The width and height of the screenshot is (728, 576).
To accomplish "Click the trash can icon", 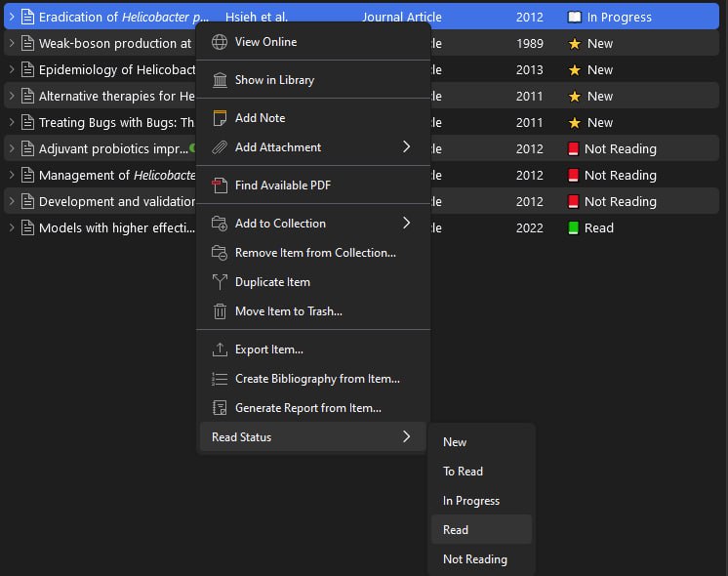I will pyautogui.click(x=220, y=311).
